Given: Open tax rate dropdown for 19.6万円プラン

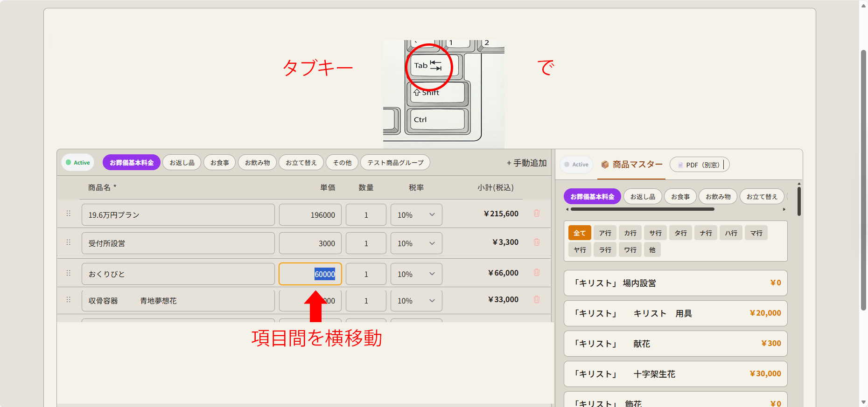Looking at the screenshot, I should (x=416, y=215).
